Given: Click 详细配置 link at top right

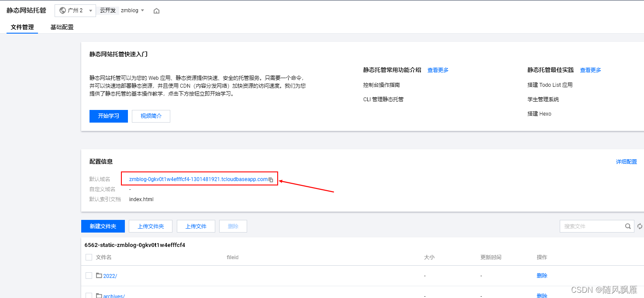Looking at the screenshot, I should (x=627, y=161).
